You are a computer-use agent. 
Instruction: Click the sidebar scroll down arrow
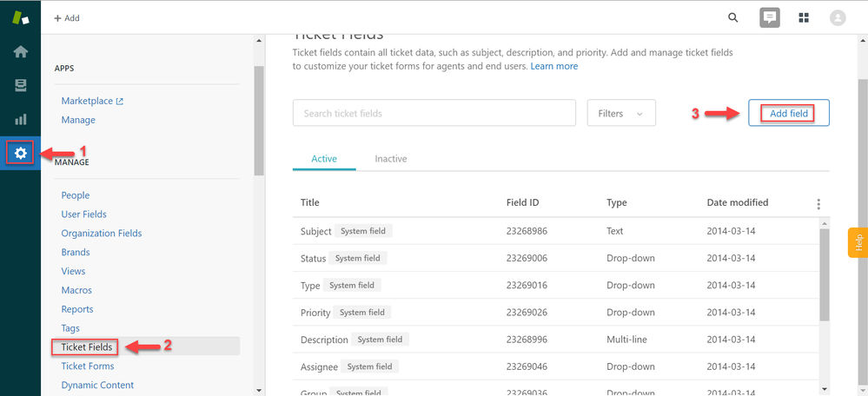[x=259, y=391]
